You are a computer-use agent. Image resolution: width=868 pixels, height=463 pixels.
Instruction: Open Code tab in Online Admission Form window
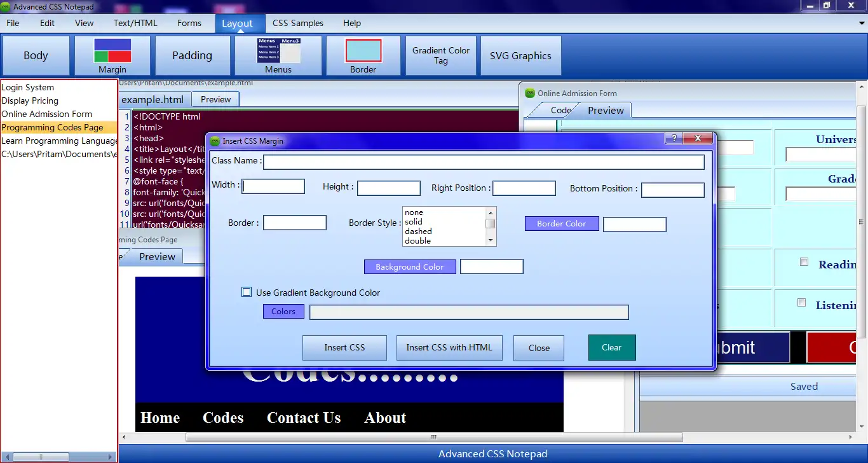pyautogui.click(x=560, y=110)
